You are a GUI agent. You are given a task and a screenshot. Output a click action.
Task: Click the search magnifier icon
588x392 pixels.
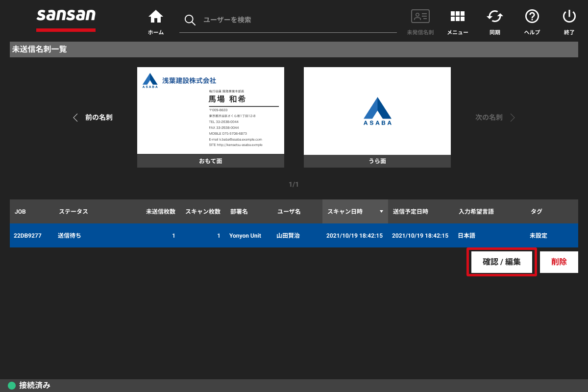pyautogui.click(x=190, y=20)
